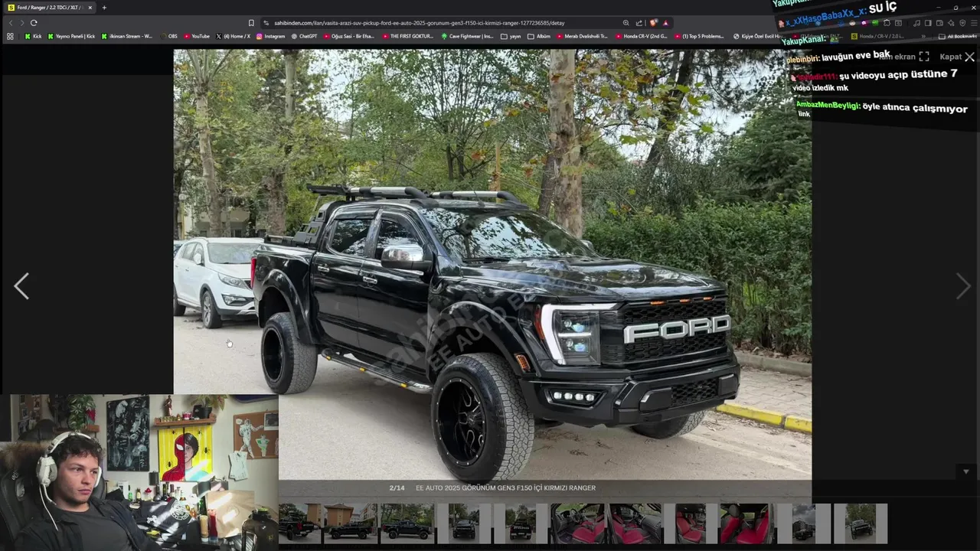Select the first gallery thumbnail
Screen dimensions: 980x551
click(x=299, y=523)
